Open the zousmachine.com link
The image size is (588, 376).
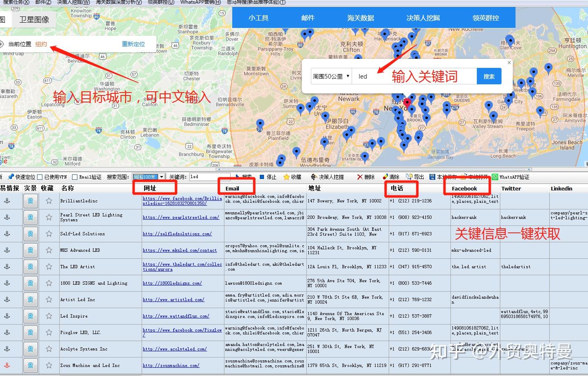tap(171, 365)
